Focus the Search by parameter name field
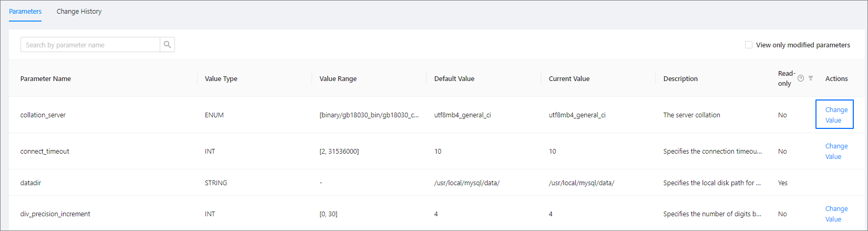 (90, 45)
